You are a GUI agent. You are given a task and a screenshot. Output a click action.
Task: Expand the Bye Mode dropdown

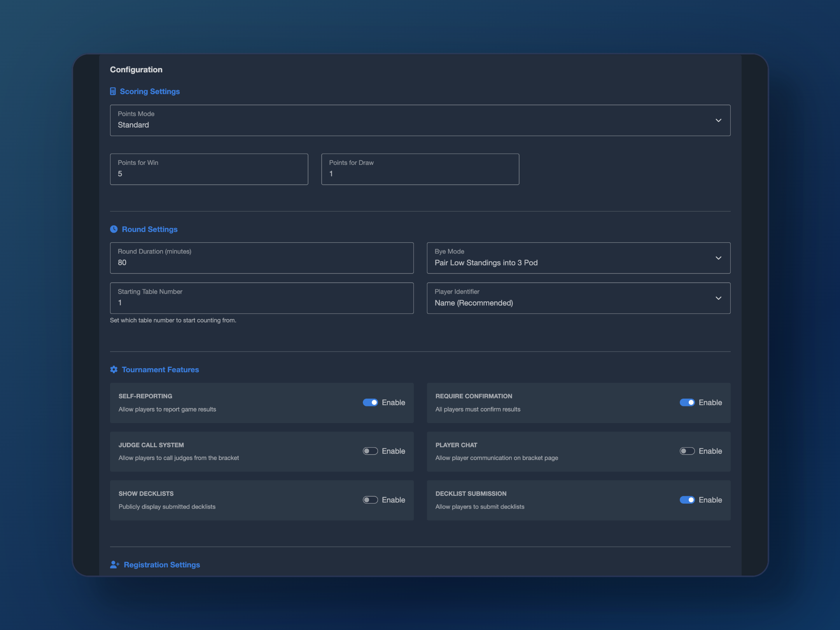tap(578, 258)
